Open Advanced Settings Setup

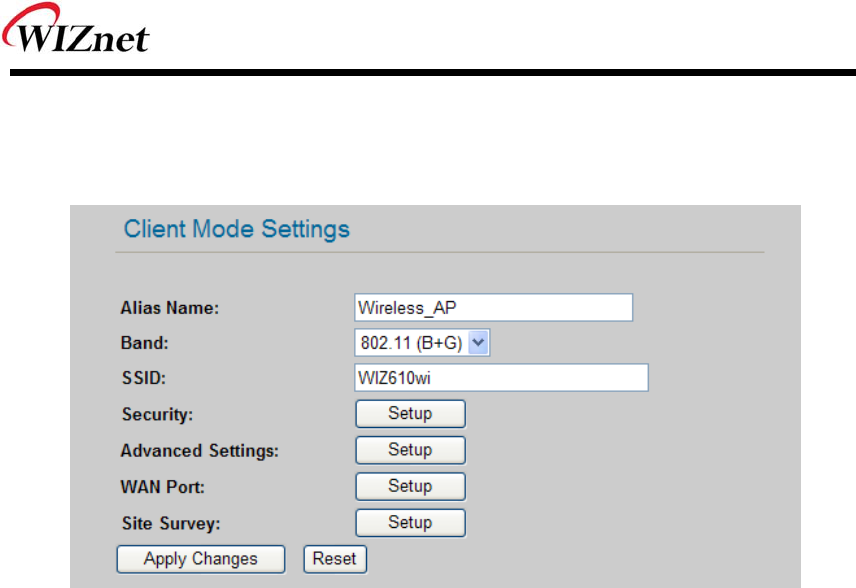(410, 450)
